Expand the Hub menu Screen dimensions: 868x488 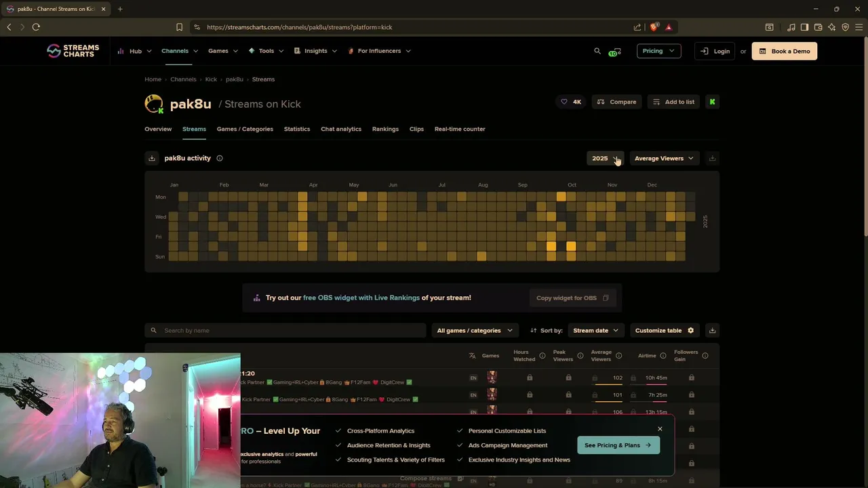135,51
